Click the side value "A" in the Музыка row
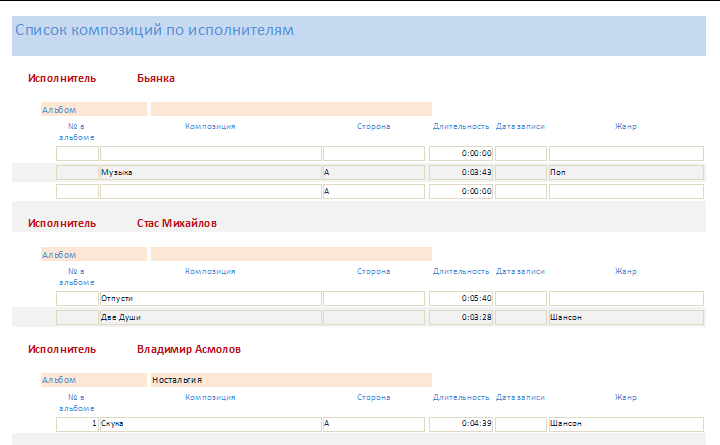Screen dimensions: 720x445 374,172
